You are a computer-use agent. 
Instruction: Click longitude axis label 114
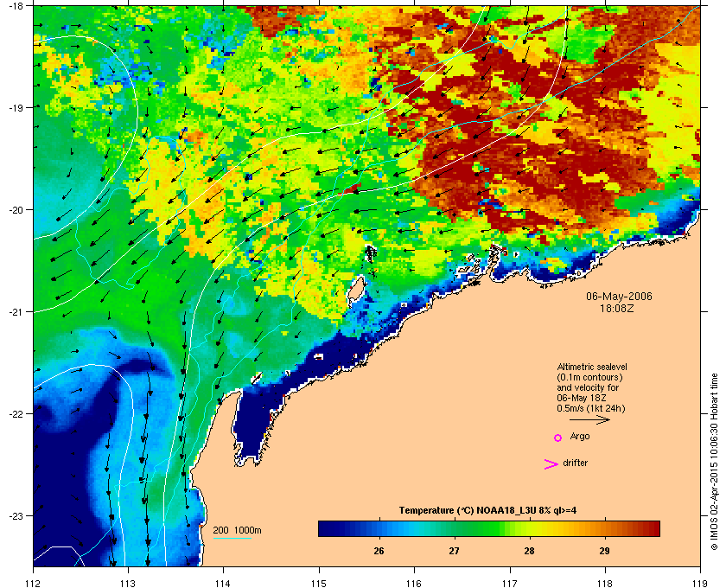[x=223, y=583]
